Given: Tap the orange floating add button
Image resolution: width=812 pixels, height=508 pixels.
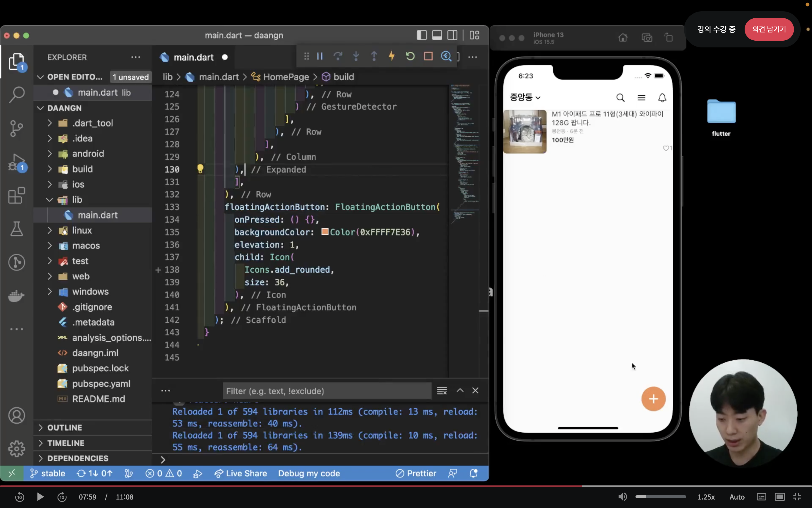Looking at the screenshot, I should pos(653,399).
